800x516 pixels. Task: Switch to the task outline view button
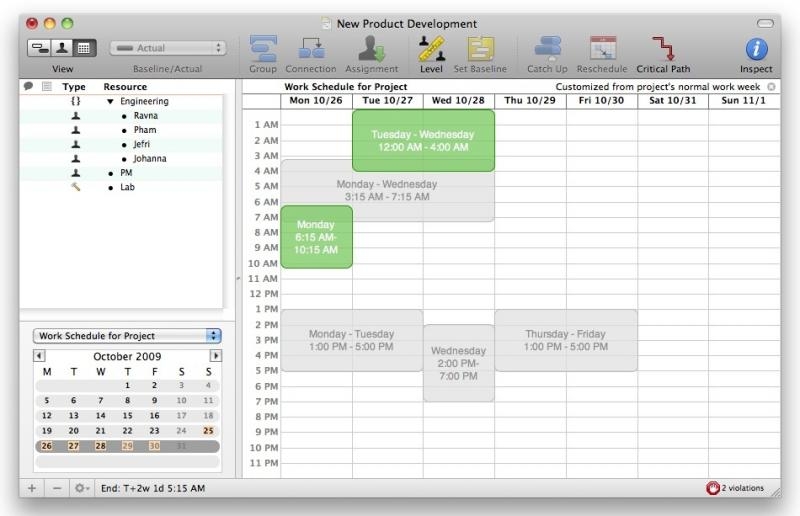coord(39,48)
